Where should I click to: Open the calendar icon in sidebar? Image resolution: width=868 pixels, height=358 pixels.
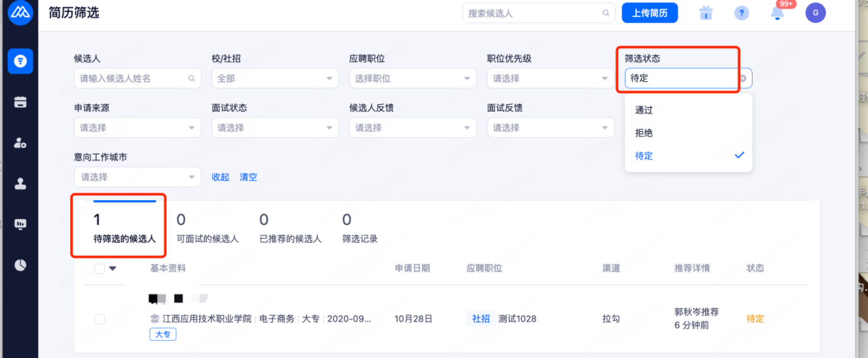[20, 102]
